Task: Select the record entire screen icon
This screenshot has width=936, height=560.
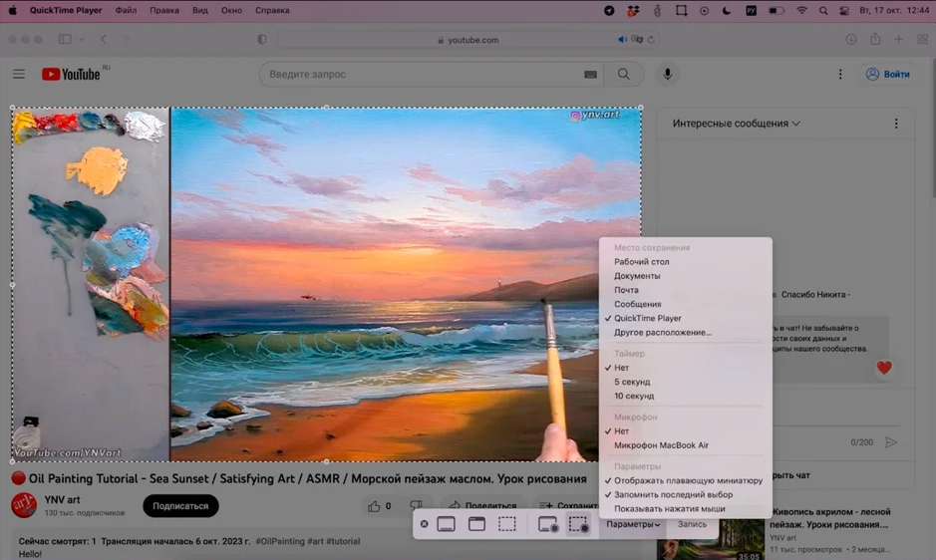Action: [547, 524]
